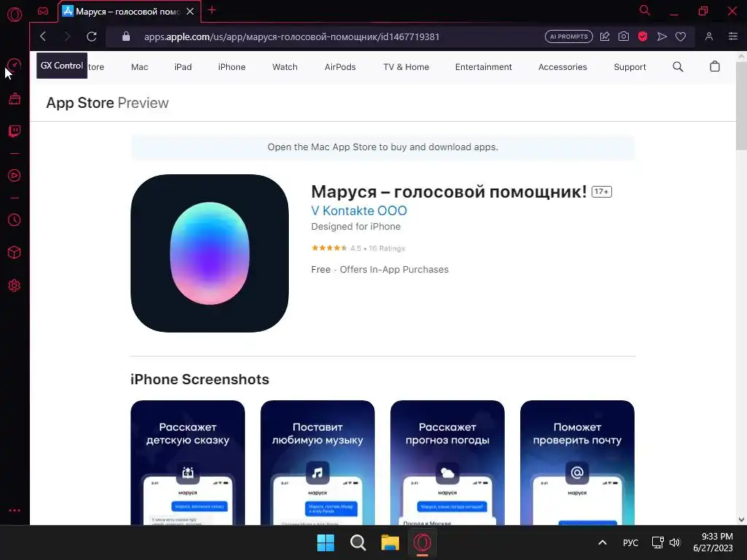Bookmark page with heart icon
Image resolution: width=747 pixels, height=560 pixels.
(x=681, y=36)
